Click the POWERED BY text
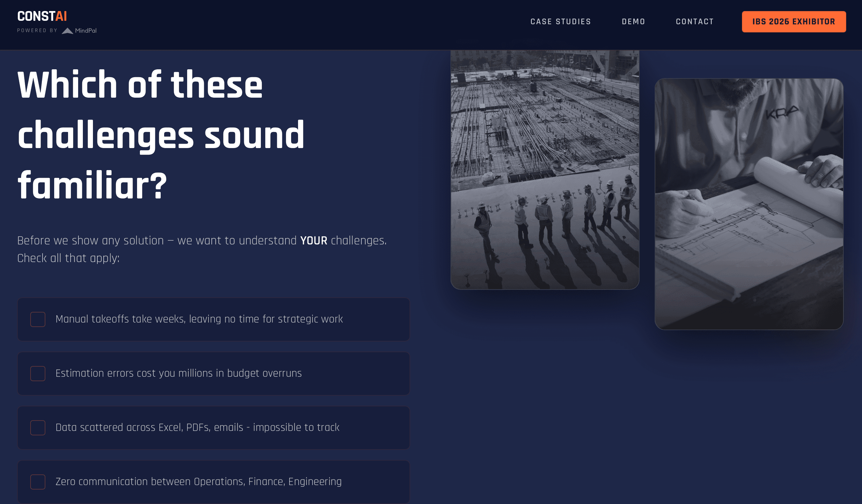The image size is (862, 504). pyautogui.click(x=37, y=31)
